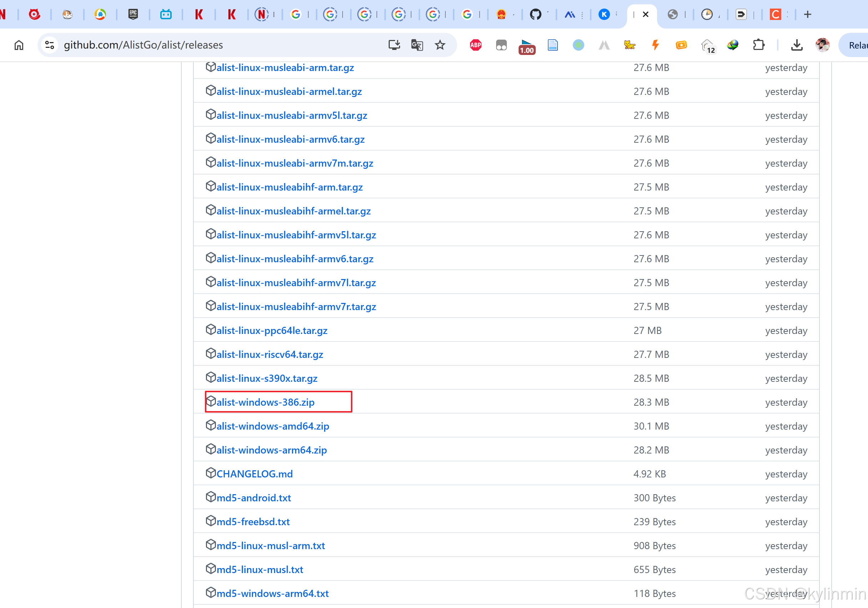
Task: Bookmark this page with star icon
Action: 440,45
